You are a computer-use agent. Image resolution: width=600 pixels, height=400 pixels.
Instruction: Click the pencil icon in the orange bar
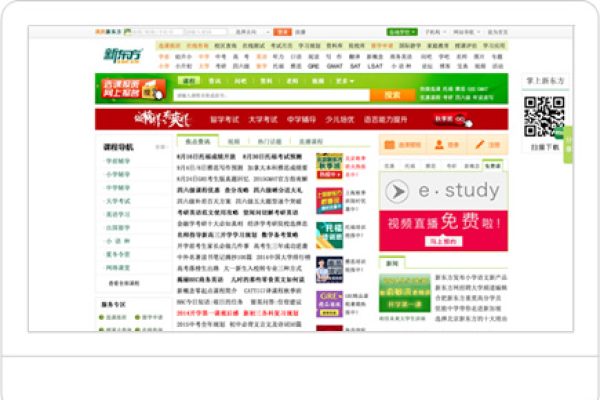coord(480,145)
